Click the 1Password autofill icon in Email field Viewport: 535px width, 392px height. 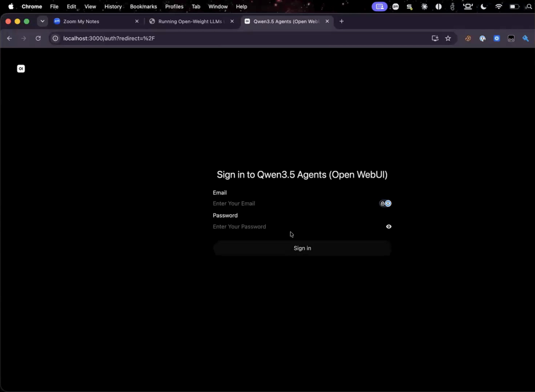[x=385, y=203]
